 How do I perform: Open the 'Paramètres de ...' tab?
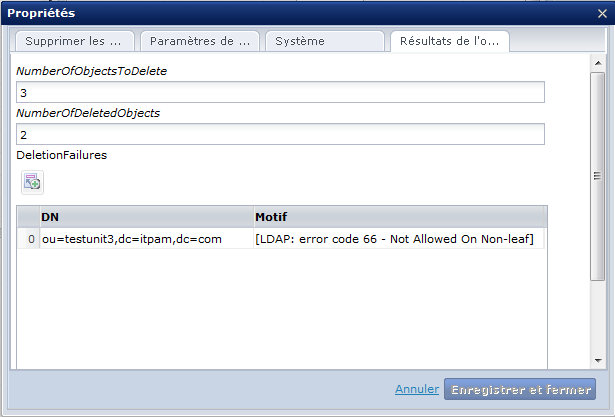(x=200, y=41)
